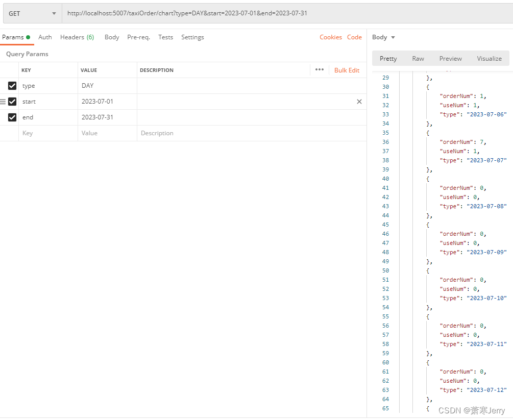
Task: Click the 'end' key cell
Action: [48, 117]
